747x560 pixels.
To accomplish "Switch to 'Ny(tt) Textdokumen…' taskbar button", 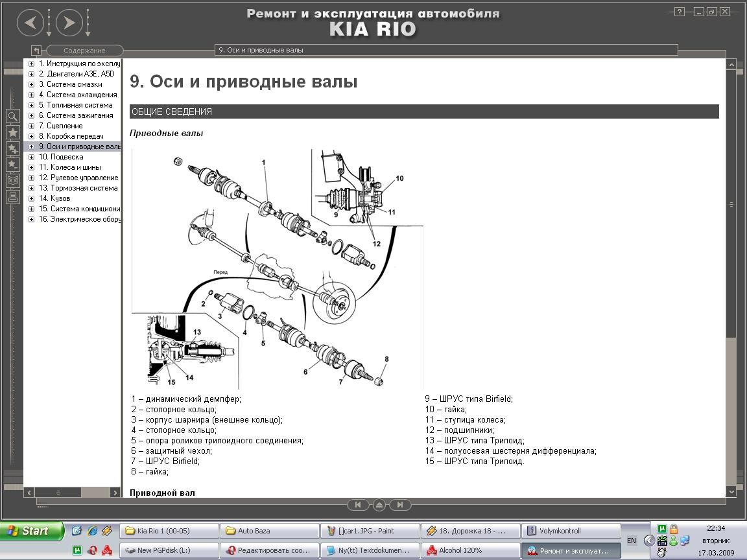I will click(x=370, y=550).
